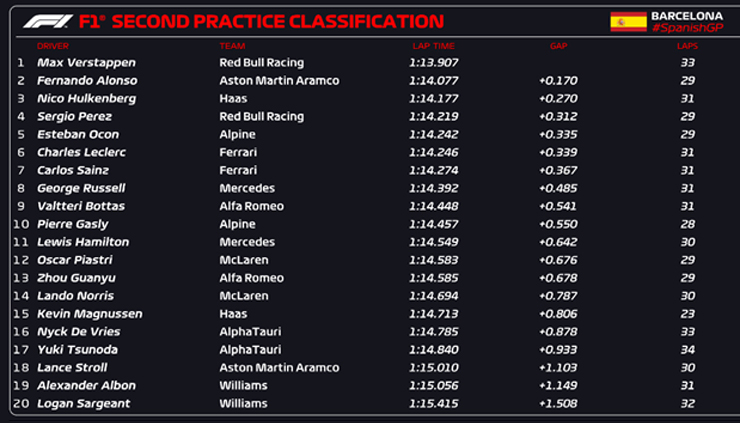The width and height of the screenshot is (740, 423).
Task: Select Max Verstappen's driver name
Action: coord(79,62)
